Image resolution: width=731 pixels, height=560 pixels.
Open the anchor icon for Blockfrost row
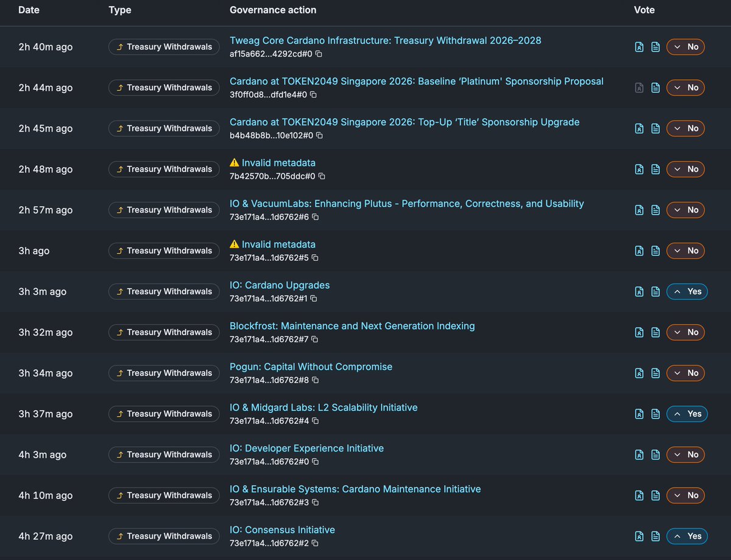click(639, 333)
